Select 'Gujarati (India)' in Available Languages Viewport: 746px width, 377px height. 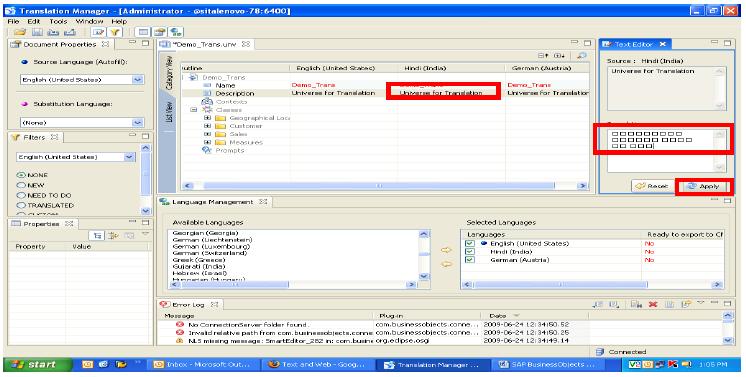[199, 267]
